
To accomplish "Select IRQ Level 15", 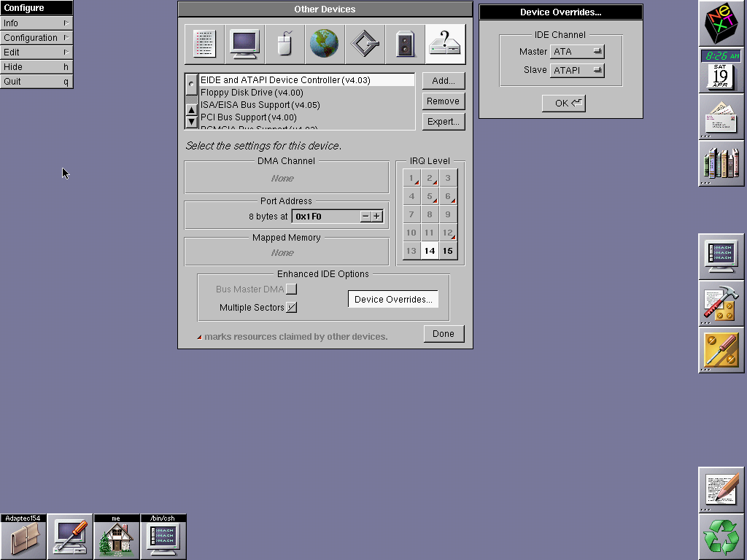I will tap(448, 251).
